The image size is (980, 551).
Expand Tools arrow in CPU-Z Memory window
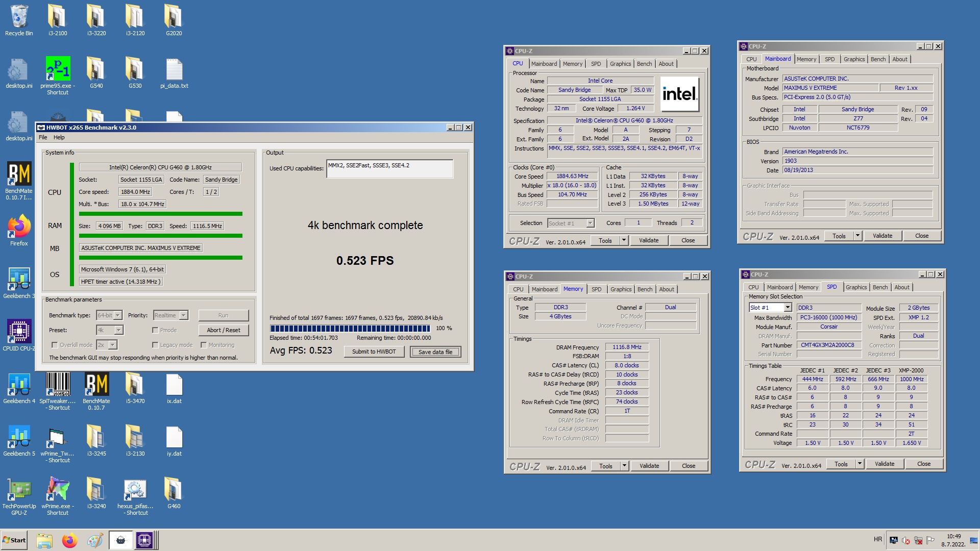coord(624,466)
